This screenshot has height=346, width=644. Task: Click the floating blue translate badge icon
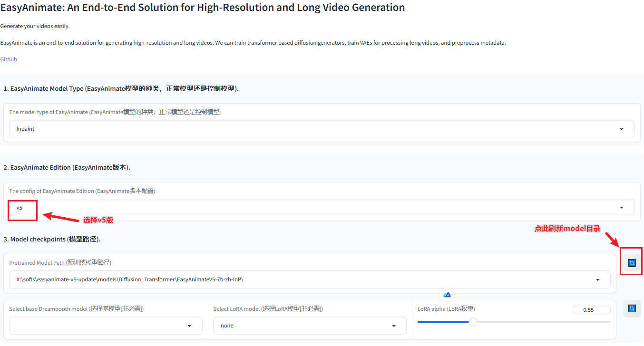pyautogui.click(x=447, y=295)
